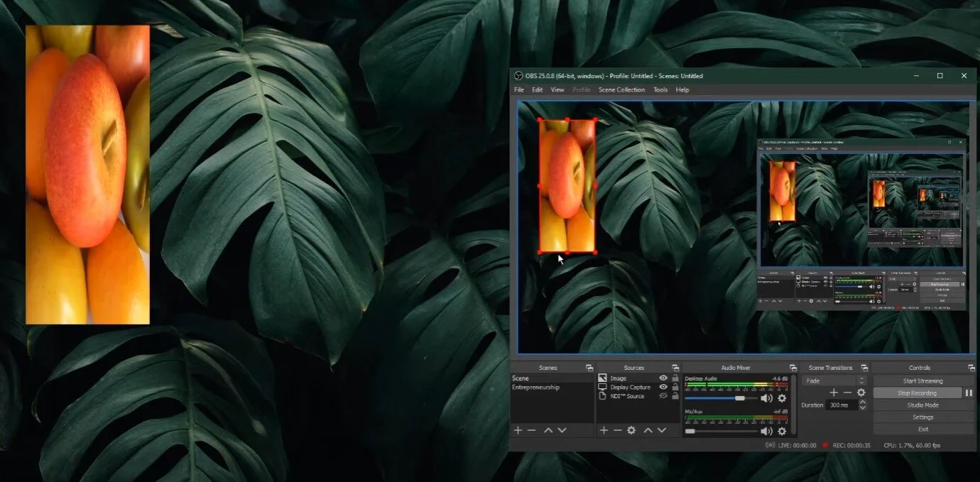Click the Duration 300 ms field
Screen dimensions: 980x482
[x=842, y=405]
